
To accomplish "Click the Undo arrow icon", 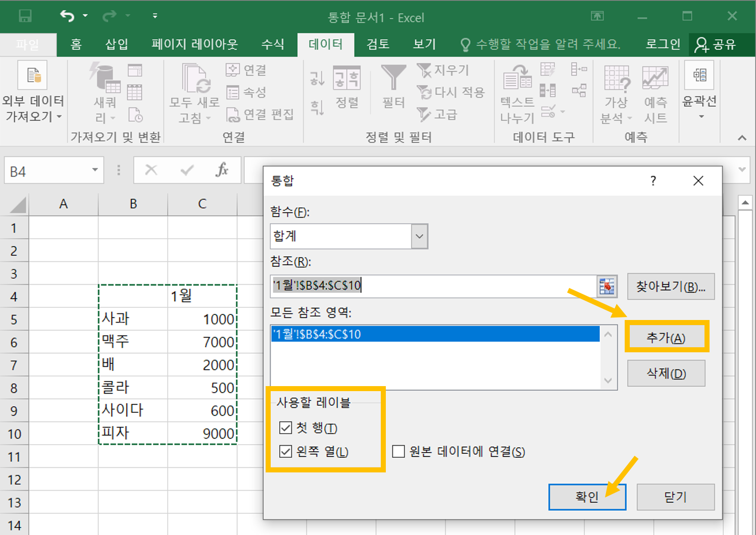I will pos(67,16).
